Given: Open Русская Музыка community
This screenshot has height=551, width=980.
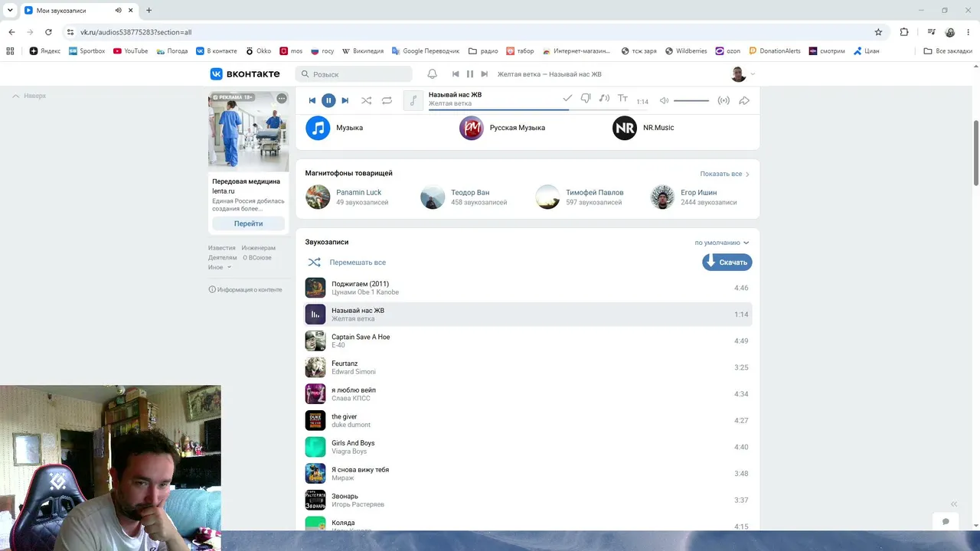Looking at the screenshot, I should click(502, 128).
